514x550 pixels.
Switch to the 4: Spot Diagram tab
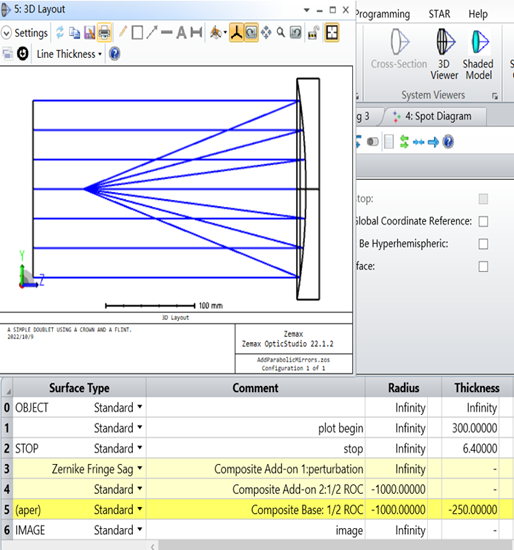(434, 116)
